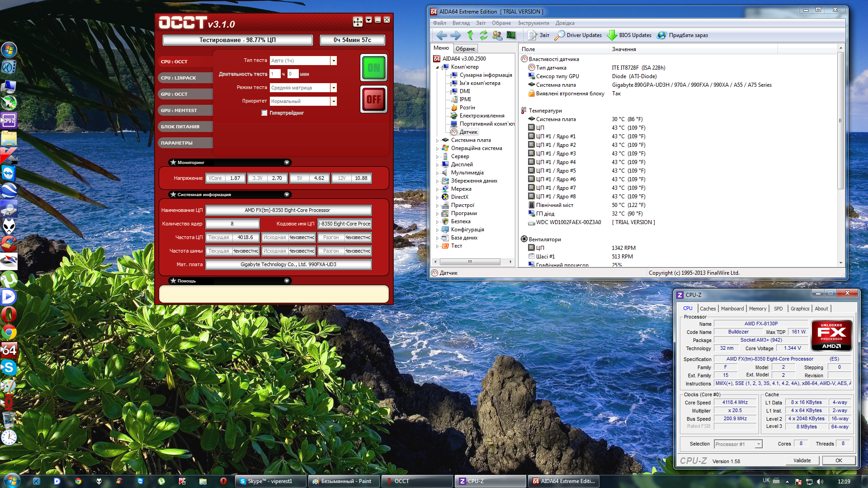Click the AIDA64 users icon in toolbar
Screen dimensions: 868x488
[x=497, y=35]
